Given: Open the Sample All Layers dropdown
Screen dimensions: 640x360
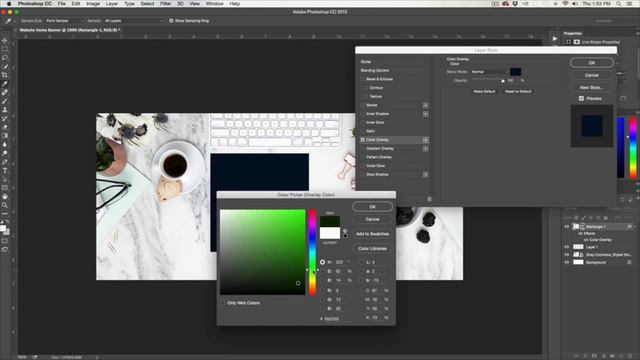Looking at the screenshot, I should [133, 20].
